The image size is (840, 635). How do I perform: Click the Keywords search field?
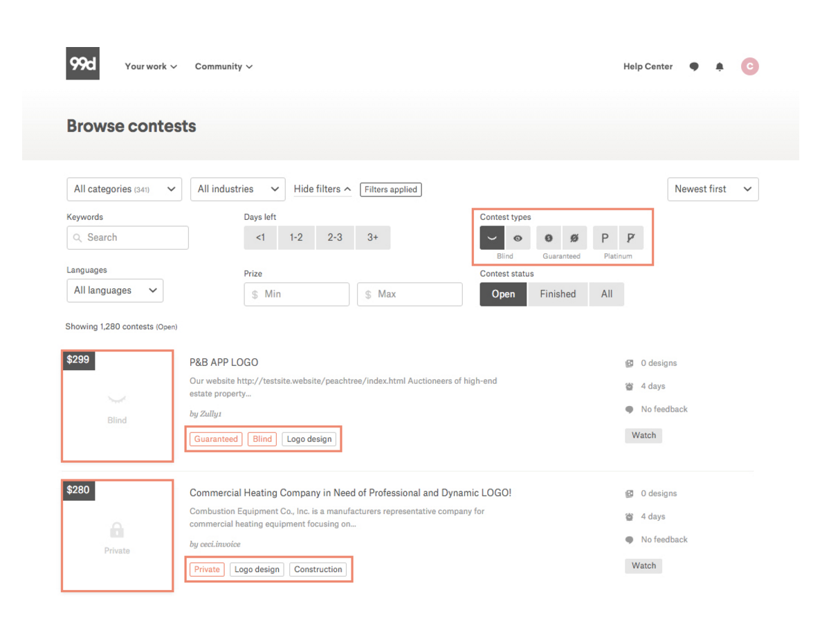[127, 237]
